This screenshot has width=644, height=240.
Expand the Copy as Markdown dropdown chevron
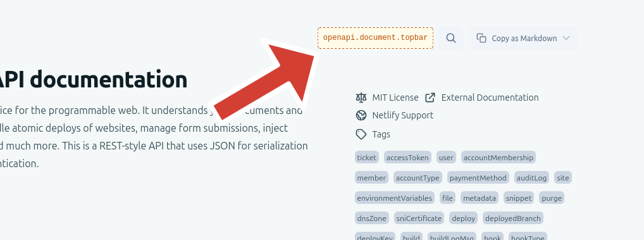click(x=566, y=38)
